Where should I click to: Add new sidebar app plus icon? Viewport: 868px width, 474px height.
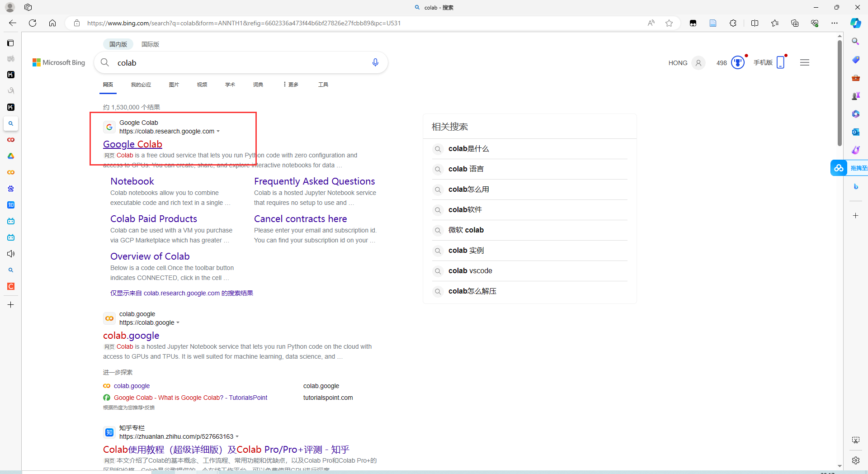click(x=855, y=216)
